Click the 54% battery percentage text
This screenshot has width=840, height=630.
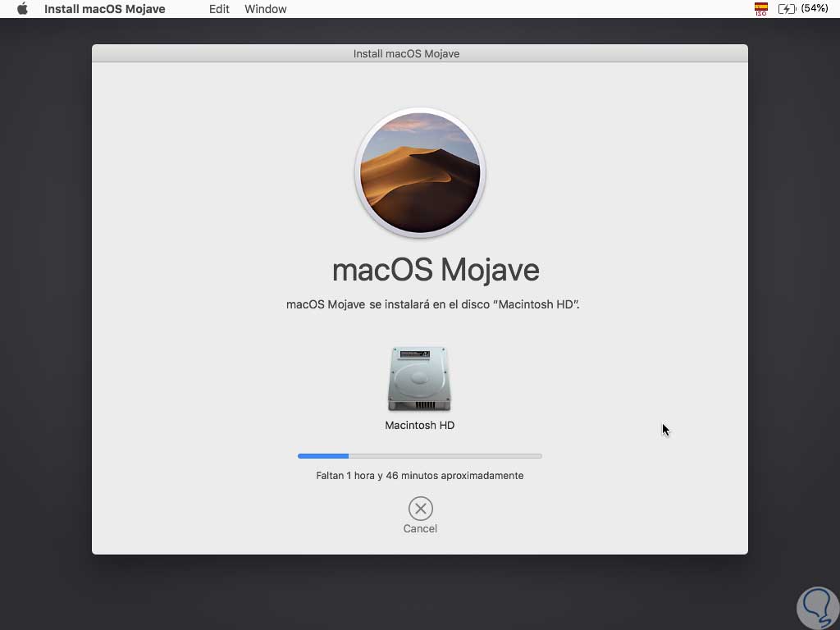[815, 8]
